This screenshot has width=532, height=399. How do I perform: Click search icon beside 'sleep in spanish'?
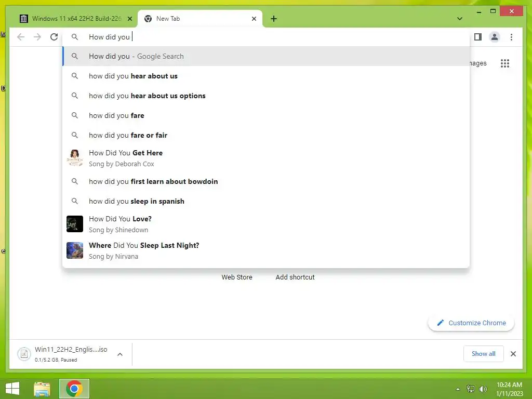pos(75,201)
